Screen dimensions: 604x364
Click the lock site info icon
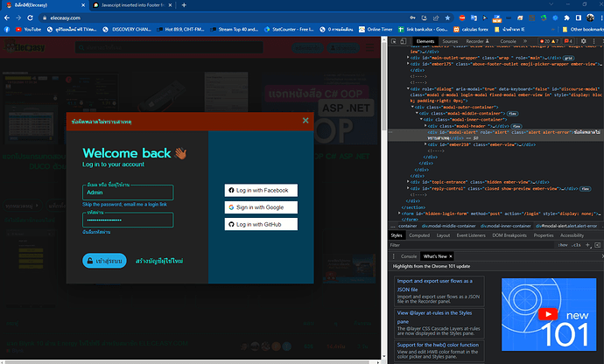(x=45, y=17)
